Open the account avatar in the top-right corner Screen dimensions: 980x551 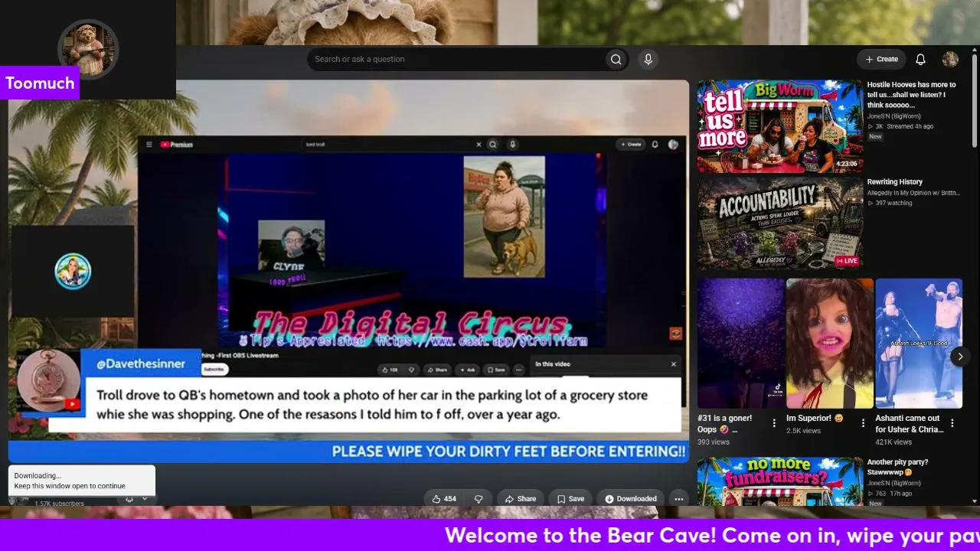950,60
